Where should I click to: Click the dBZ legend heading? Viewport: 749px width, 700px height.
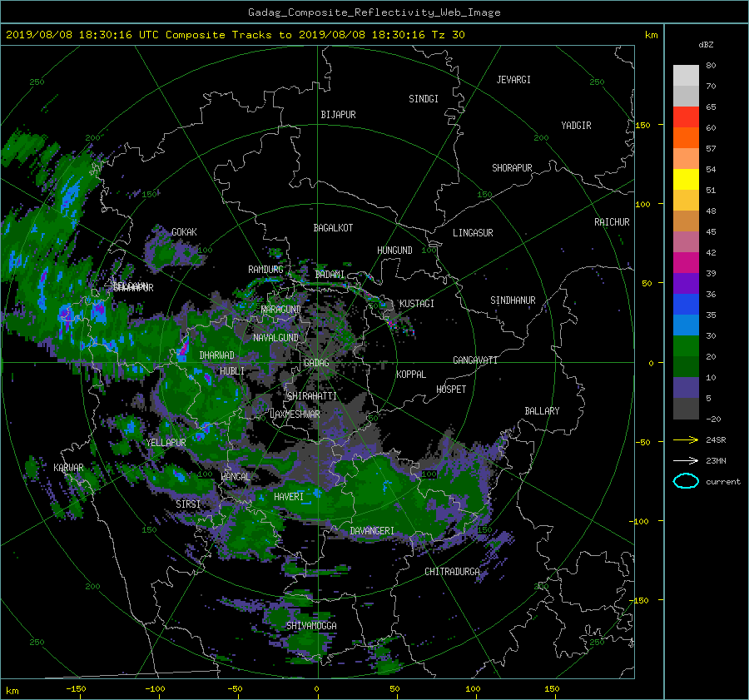tap(706, 45)
